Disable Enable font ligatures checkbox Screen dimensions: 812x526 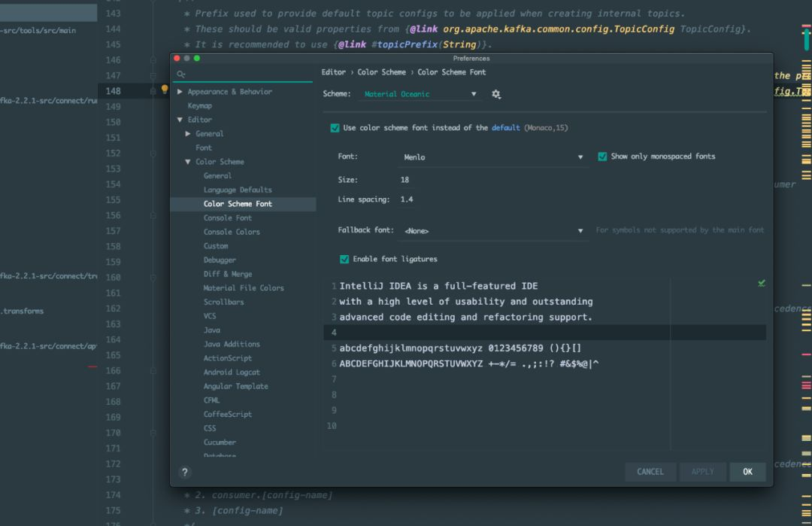[344, 259]
